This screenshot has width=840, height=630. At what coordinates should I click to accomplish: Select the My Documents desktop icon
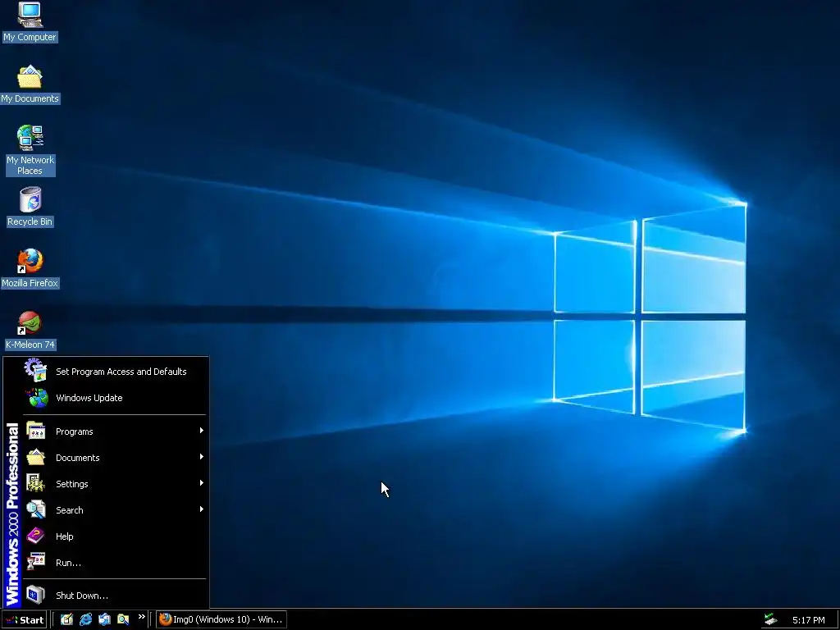point(30,84)
